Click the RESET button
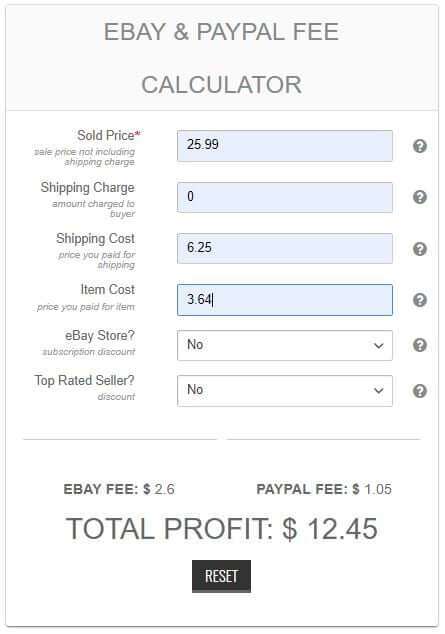 (x=221, y=576)
